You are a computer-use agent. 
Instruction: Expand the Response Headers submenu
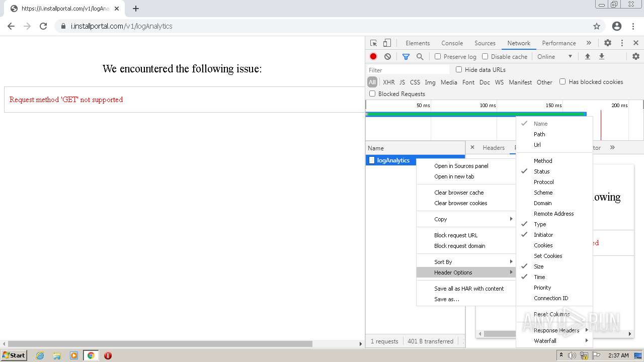pyautogui.click(x=554, y=330)
